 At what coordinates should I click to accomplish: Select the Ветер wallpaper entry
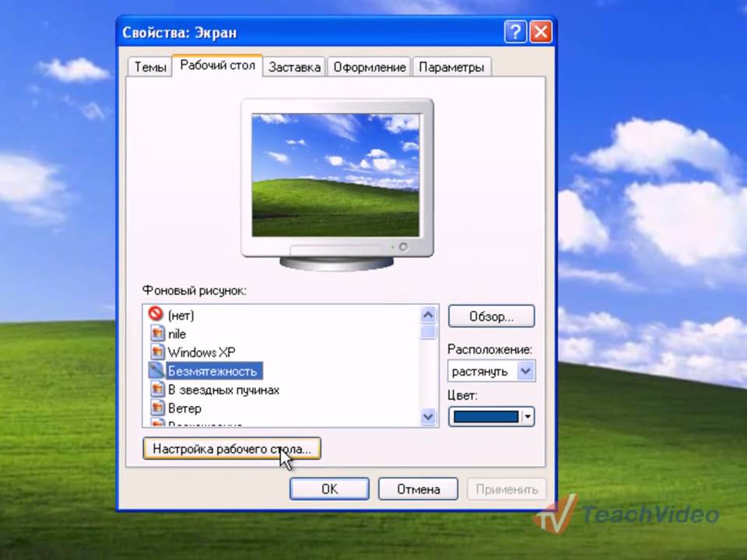pos(184,408)
